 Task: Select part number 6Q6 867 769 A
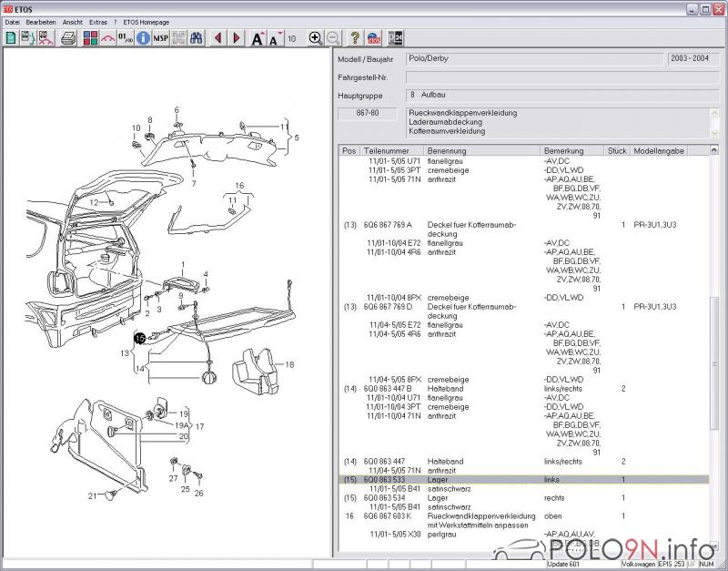(x=388, y=225)
